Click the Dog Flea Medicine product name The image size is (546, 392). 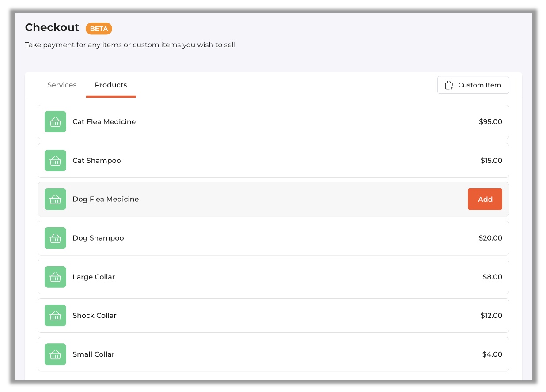[106, 199]
